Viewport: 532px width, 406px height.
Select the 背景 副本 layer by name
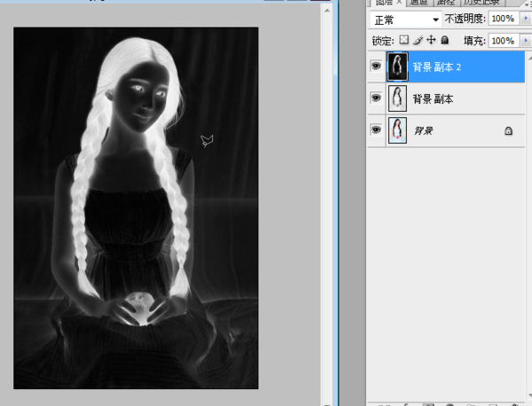433,99
